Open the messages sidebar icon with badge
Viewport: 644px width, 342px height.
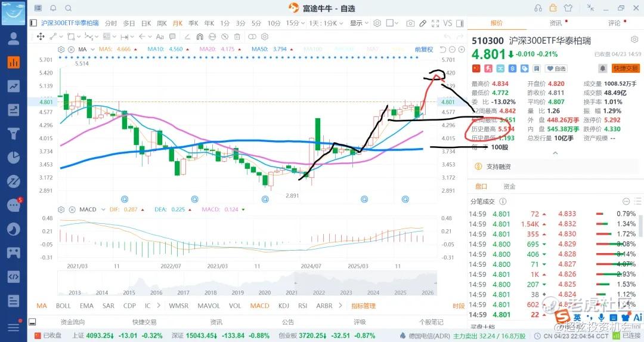point(14,205)
